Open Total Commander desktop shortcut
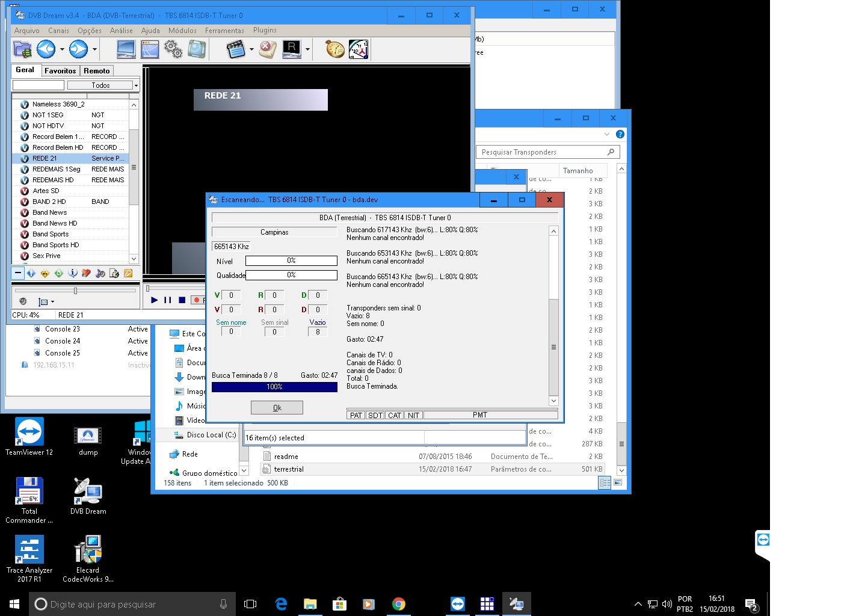Screen dimensions: 847x616 pyautogui.click(x=29, y=499)
